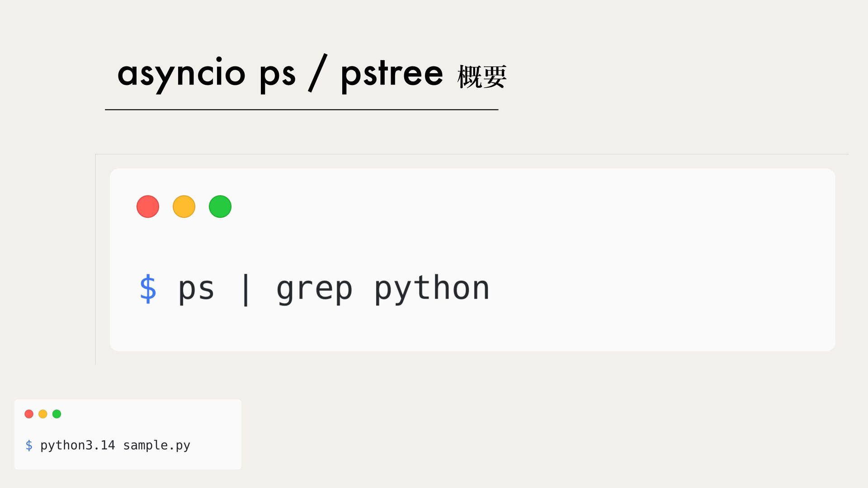Click the 'ps' command text

(196, 290)
